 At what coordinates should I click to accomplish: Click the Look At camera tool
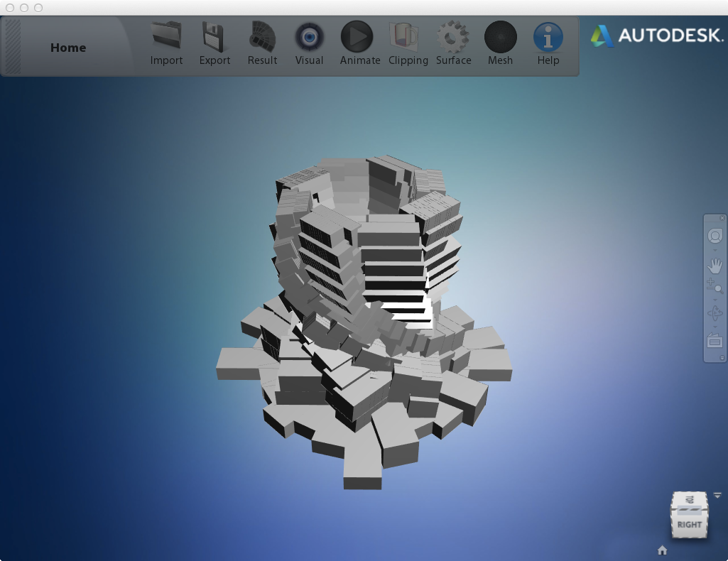(715, 341)
